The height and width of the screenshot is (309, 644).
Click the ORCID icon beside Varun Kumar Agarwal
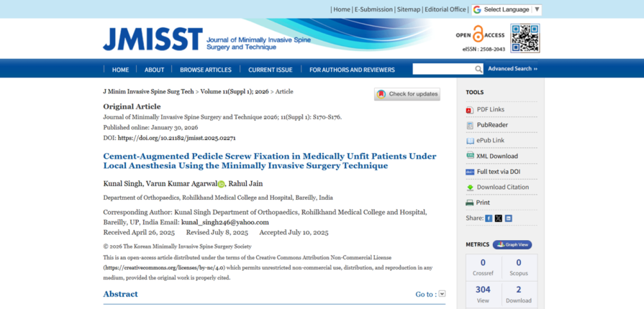click(x=221, y=184)
